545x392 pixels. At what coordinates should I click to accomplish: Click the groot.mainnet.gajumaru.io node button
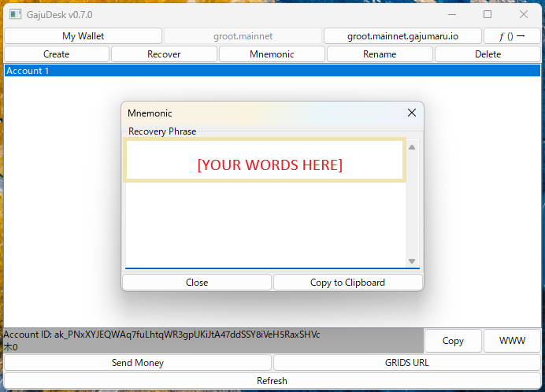[x=402, y=36]
